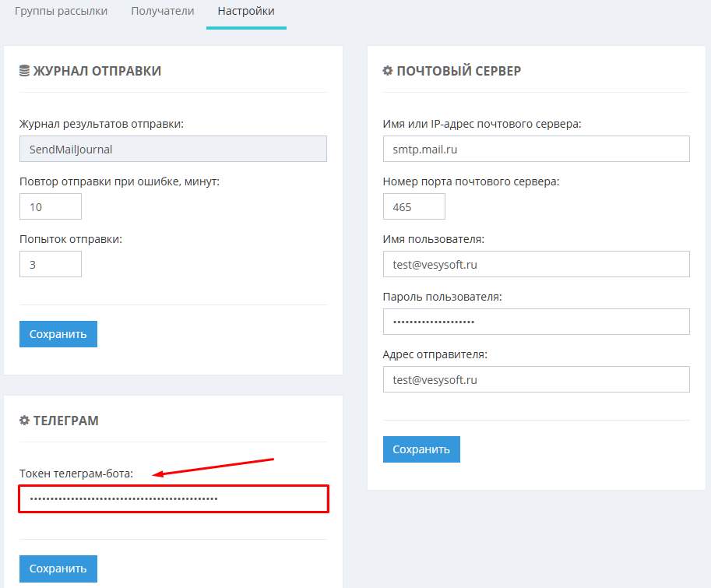Click the Токен телеграм-бота label

(x=76, y=473)
